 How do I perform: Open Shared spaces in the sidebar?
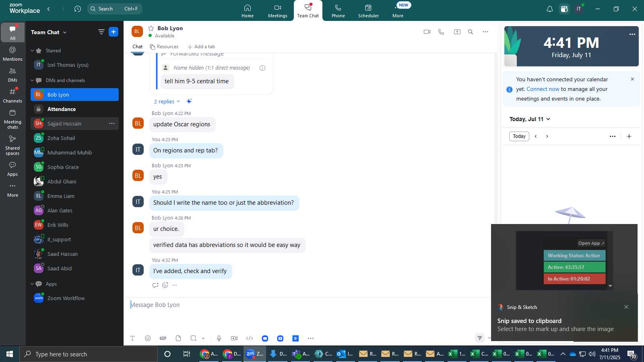point(13,145)
